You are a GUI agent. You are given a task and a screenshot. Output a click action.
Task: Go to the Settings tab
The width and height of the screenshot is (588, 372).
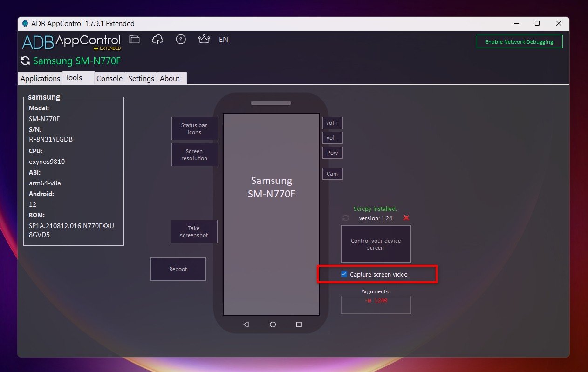(x=141, y=78)
